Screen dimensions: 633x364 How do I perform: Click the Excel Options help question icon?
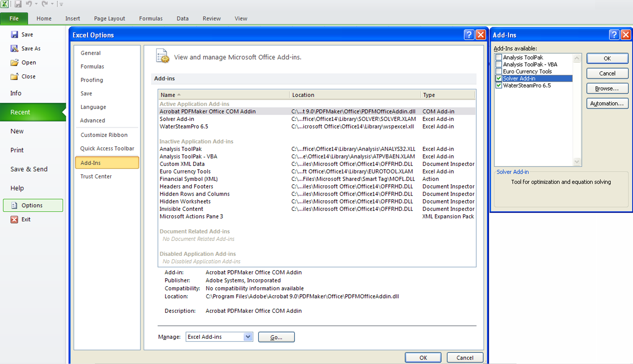[469, 35]
